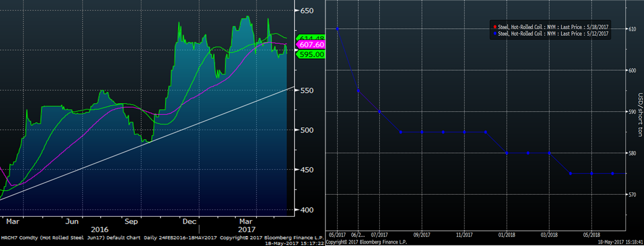Click the truncated 06/2... date label
Viewport: 644px width, 246px height.
tap(358, 235)
